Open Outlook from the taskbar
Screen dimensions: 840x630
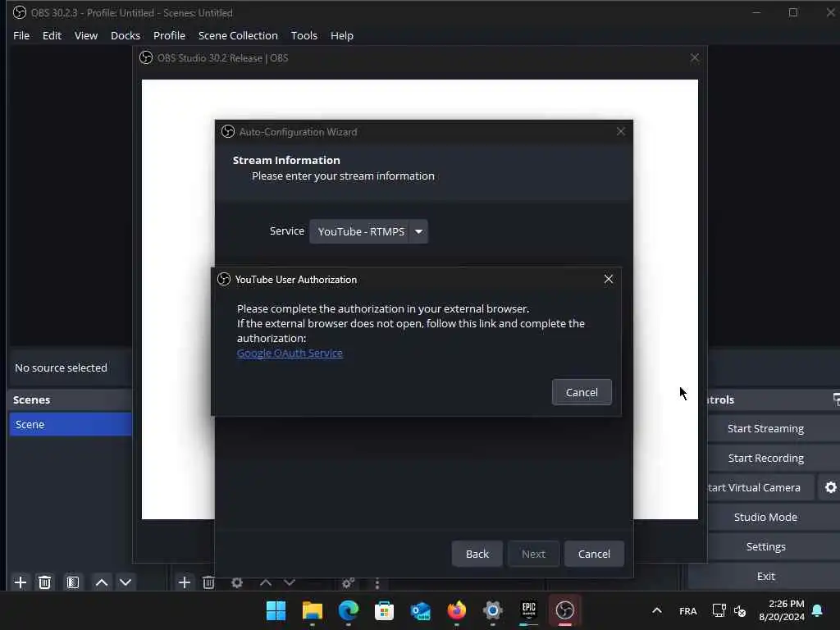[x=421, y=610]
